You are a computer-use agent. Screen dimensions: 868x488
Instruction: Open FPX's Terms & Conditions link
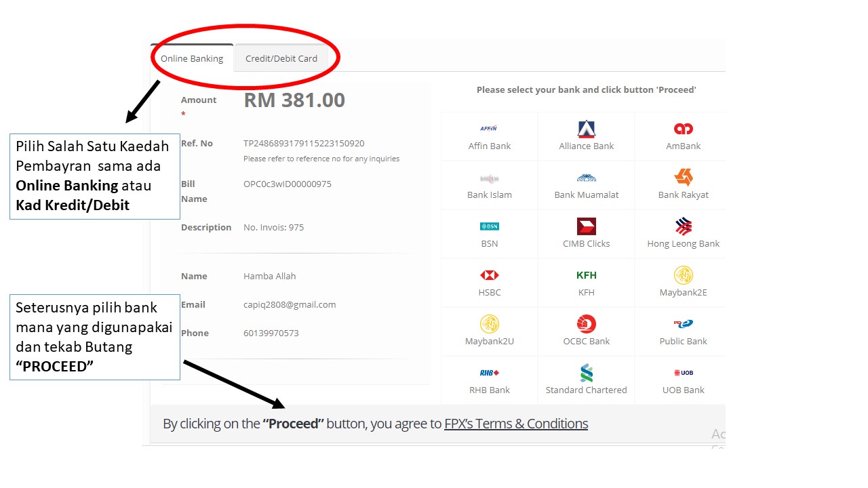(516, 424)
